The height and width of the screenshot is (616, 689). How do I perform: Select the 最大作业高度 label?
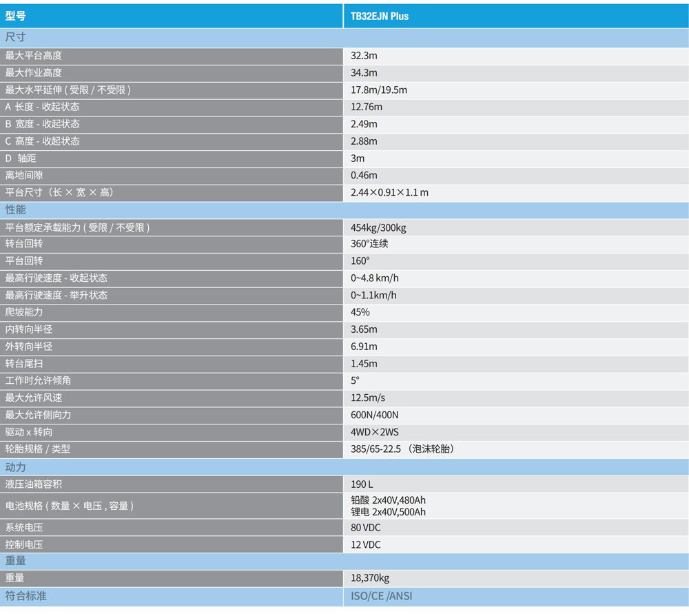click(33, 72)
